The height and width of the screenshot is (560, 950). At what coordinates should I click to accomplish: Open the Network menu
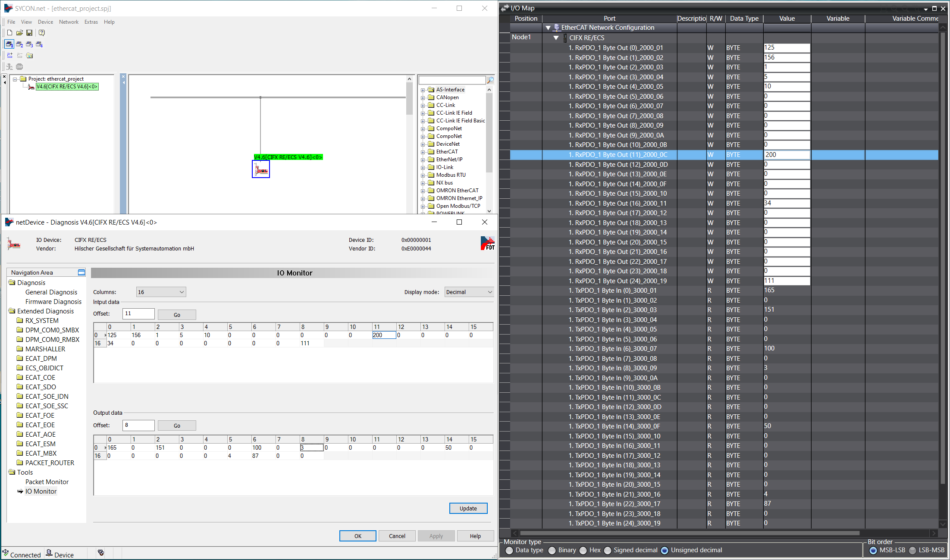point(69,22)
